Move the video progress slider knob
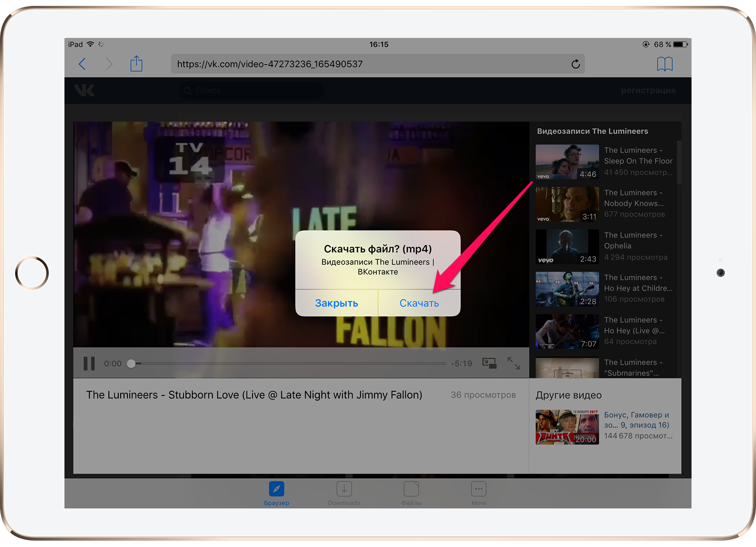The height and width of the screenshot is (547, 756). click(x=131, y=363)
